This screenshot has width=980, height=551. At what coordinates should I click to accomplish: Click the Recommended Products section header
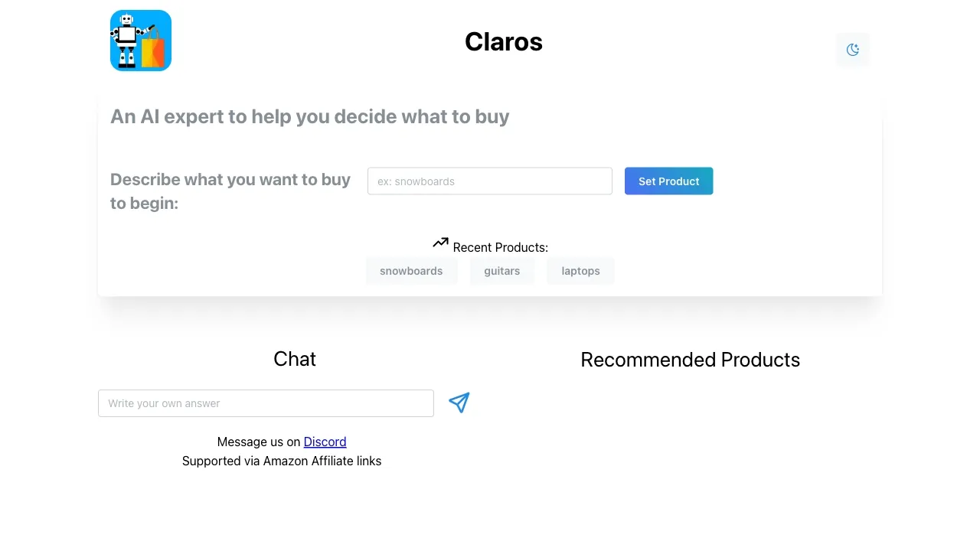click(x=690, y=360)
